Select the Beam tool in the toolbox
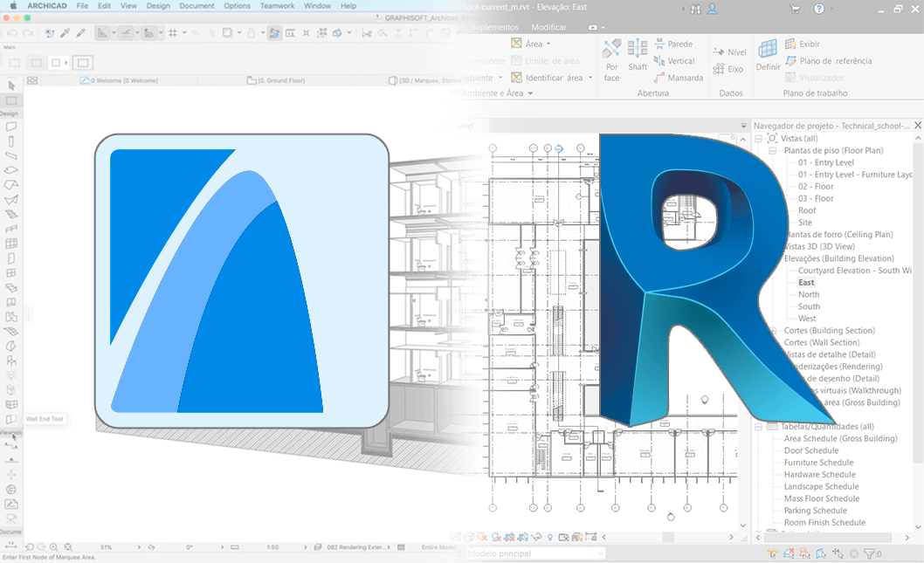Viewport: 924px width, 563px height. 11,156
